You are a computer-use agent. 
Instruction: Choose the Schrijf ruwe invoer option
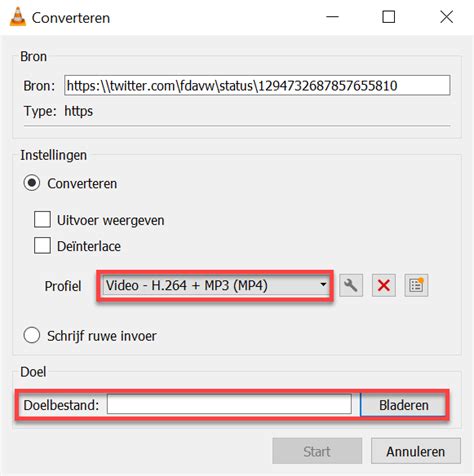tap(32, 335)
